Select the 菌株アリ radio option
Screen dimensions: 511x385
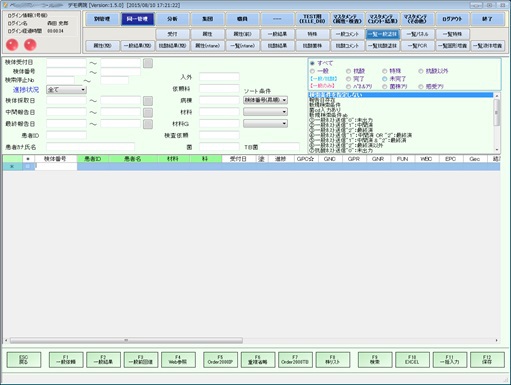tap(385, 87)
